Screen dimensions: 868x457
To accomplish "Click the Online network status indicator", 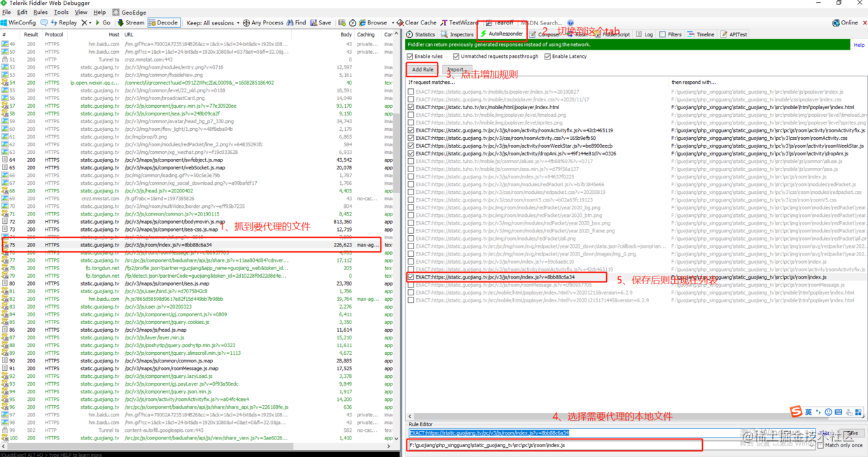I will [x=845, y=22].
